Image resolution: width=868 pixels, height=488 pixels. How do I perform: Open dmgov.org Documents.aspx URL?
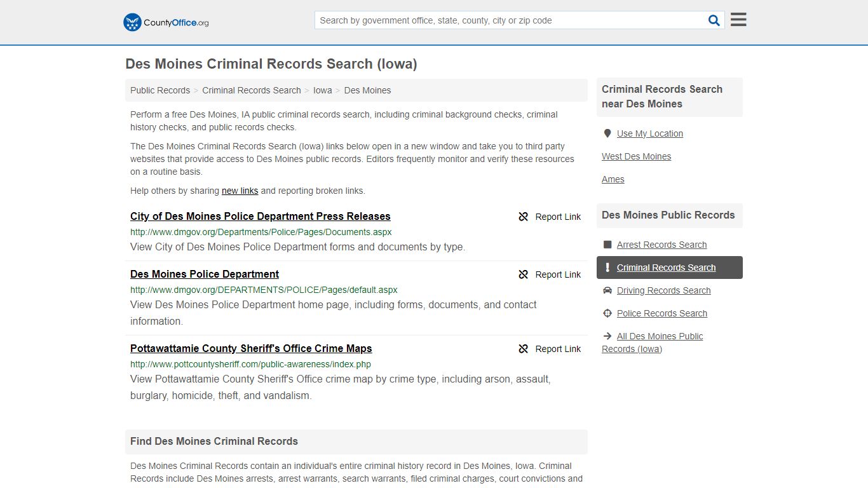(x=261, y=232)
